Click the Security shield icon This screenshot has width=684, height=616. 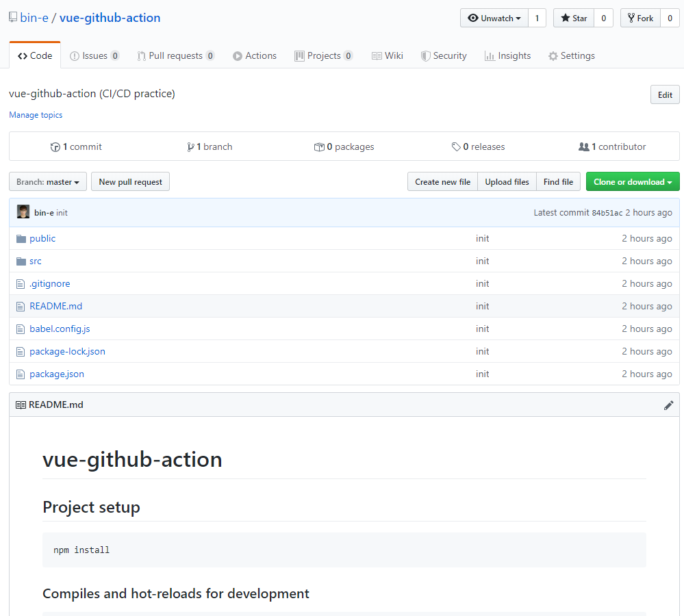click(x=425, y=56)
